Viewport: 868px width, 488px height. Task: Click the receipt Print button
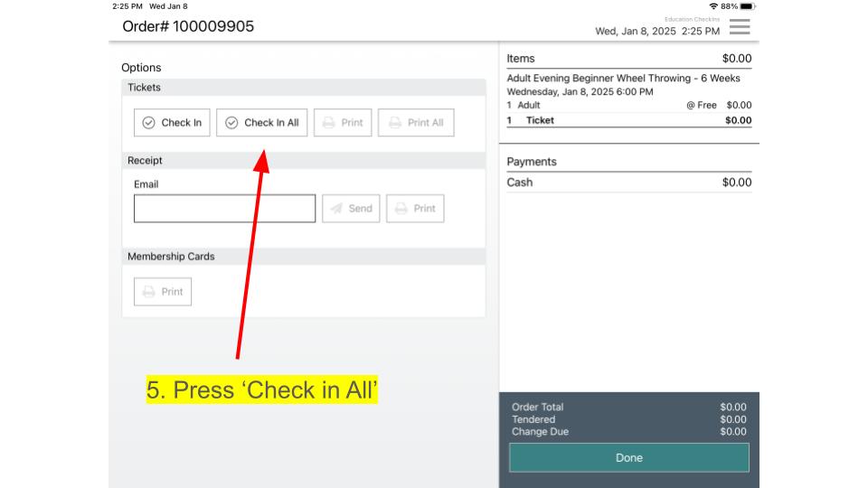(415, 209)
